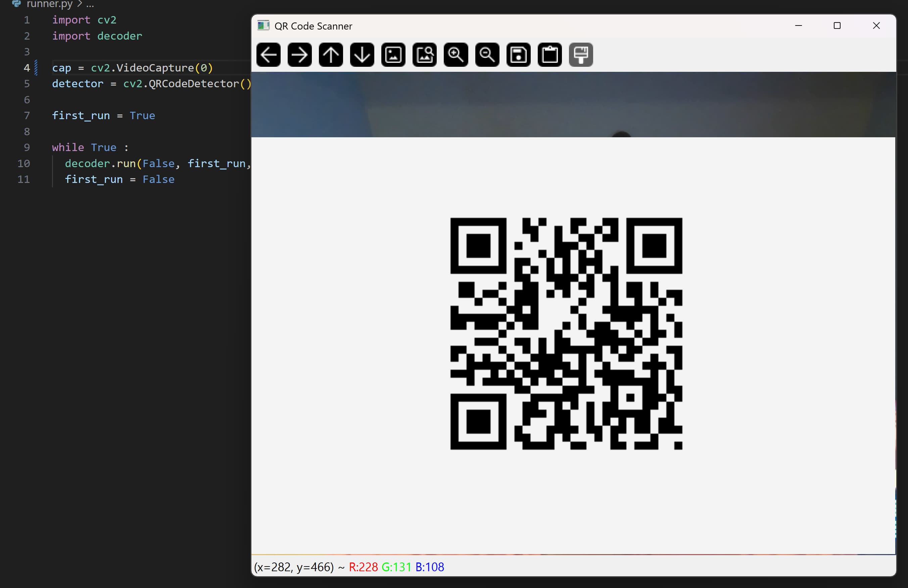Copy result to clipboard

point(549,54)
